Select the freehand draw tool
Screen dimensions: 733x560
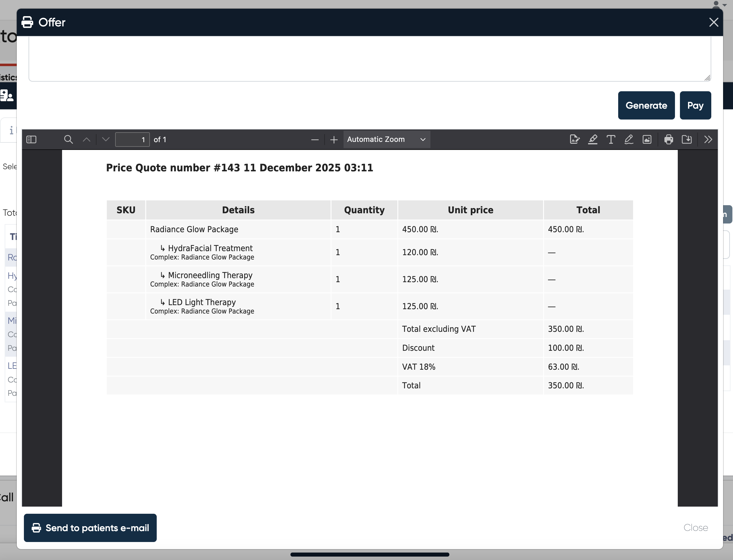tap(629, 139)
